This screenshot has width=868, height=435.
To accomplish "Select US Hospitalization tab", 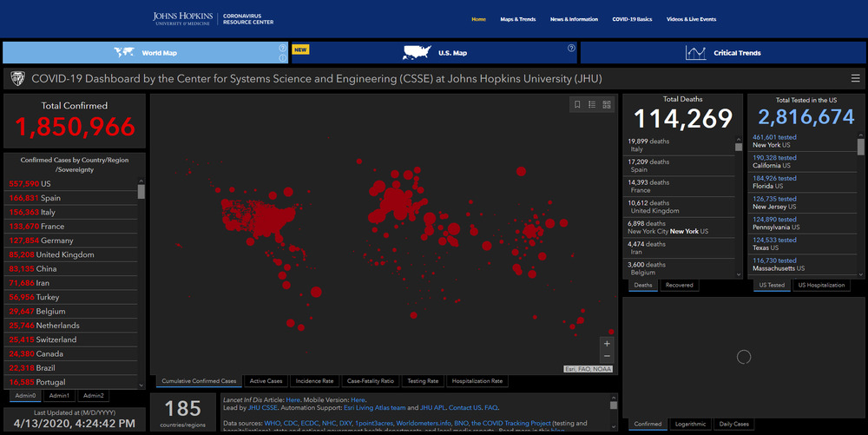I will pos(821,285).
